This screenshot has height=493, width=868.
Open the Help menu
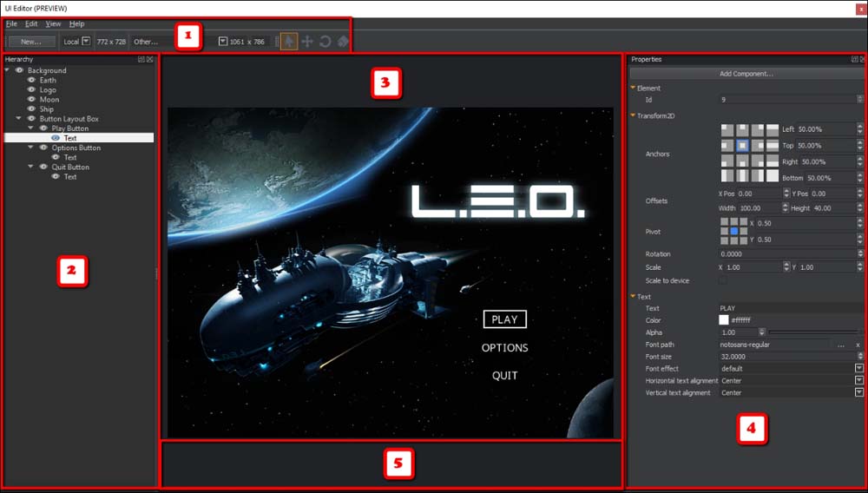click(77, 23)
